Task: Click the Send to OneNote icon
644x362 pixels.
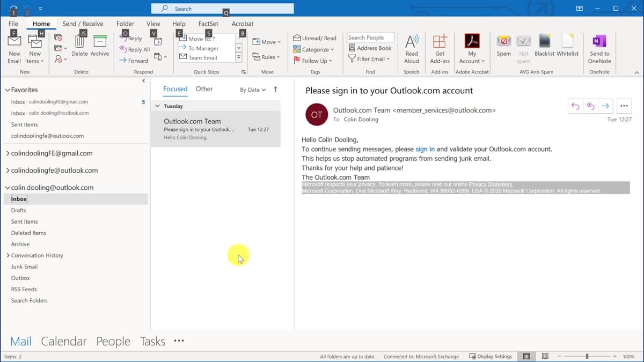Action: (599, 42)
